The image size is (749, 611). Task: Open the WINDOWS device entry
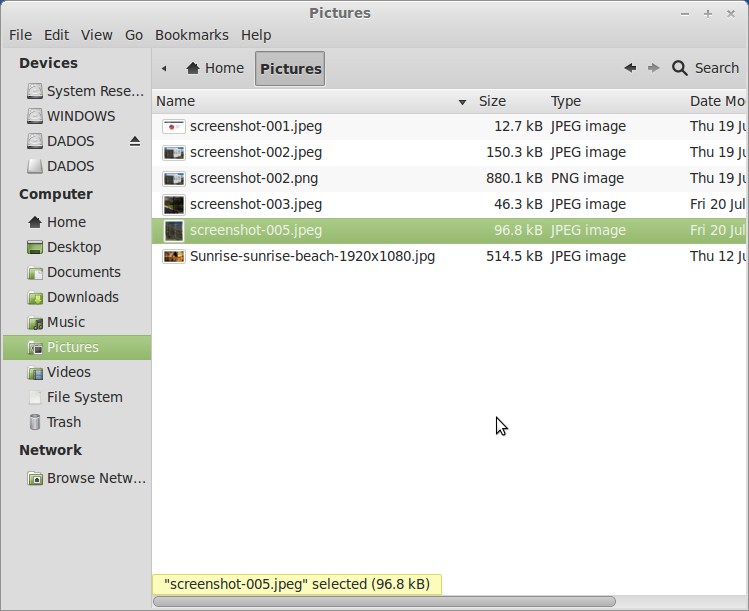coord(81,116)
